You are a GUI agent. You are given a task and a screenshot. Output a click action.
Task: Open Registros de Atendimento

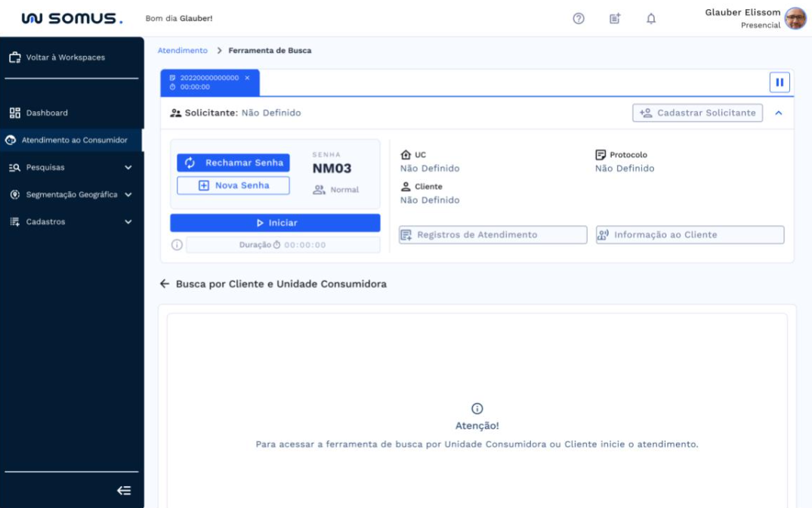click(492, 235)
